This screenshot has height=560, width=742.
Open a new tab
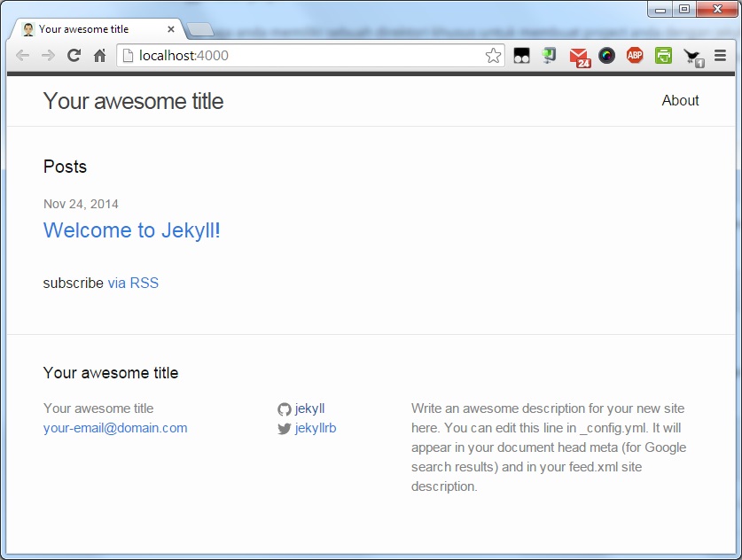tap(201, 30)
